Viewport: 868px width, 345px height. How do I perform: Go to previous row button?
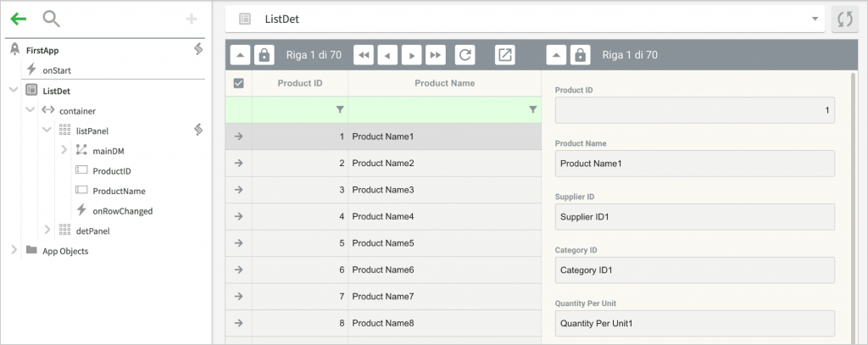click(387, 55)
